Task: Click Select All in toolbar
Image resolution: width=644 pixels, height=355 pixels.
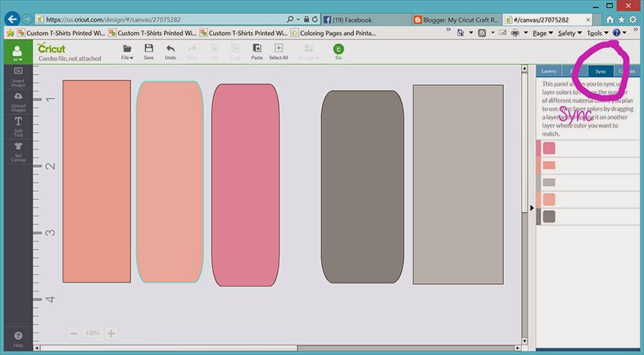Action: [x=279, y=51]
